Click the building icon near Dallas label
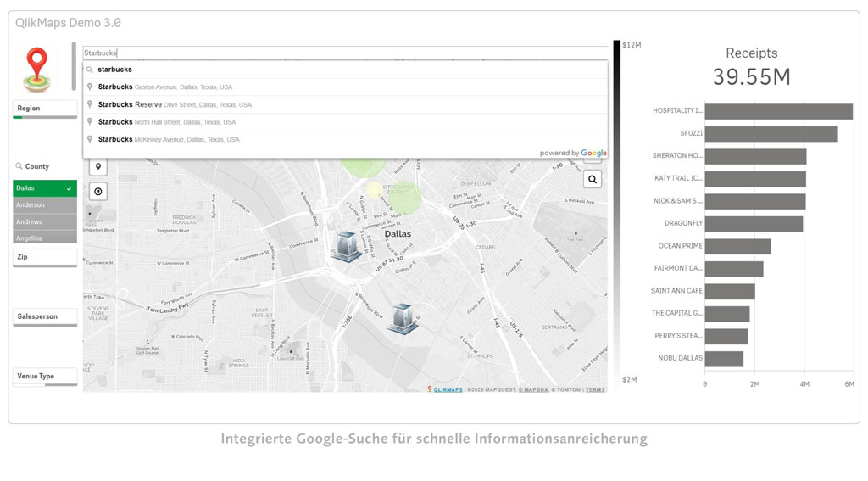 point(347,247)
